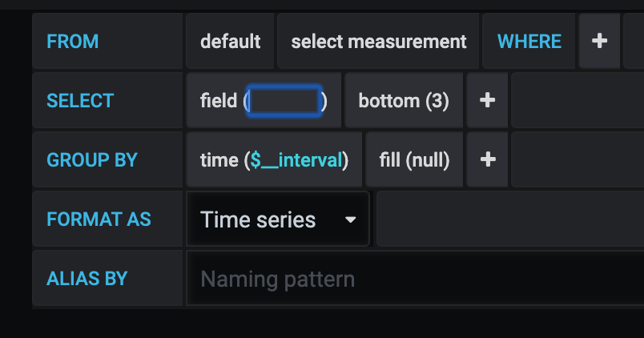
Task: Open the default retention policy selector
Action: point(230,41)
